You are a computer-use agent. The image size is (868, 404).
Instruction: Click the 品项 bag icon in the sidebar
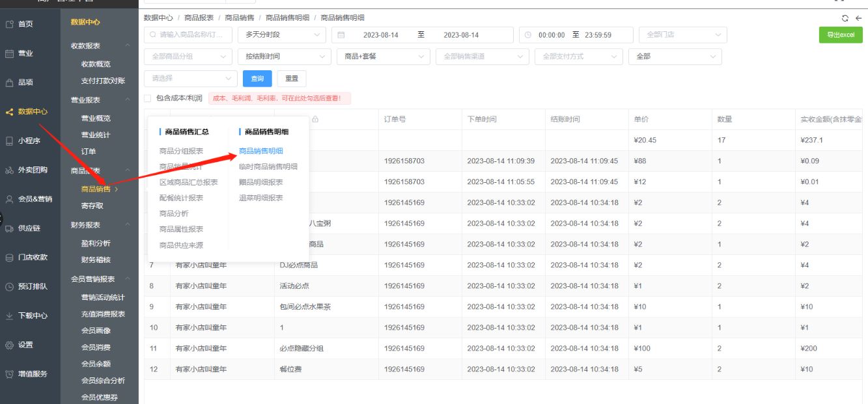pos(9,83)
